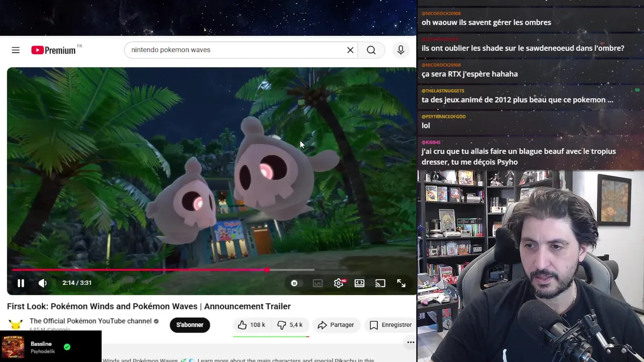644x362 pixels.
Task: Mute the video volume speaker
Action: click(x=43, y=283)
